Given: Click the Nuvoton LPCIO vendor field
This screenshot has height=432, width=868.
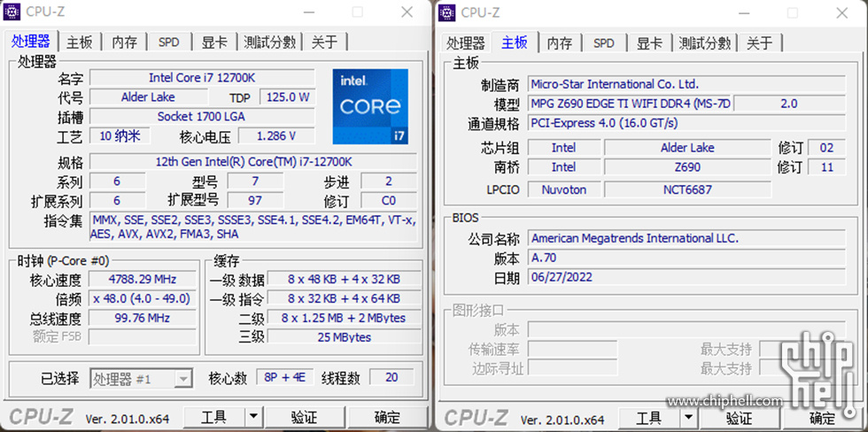Looking at the screenshot, I should 563,189.
